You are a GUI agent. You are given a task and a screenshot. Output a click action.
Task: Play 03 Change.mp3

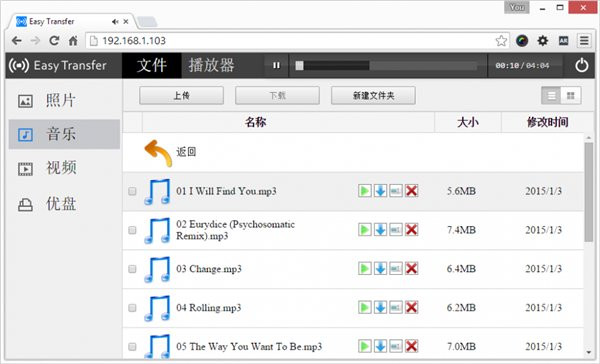tap(364, 268)
